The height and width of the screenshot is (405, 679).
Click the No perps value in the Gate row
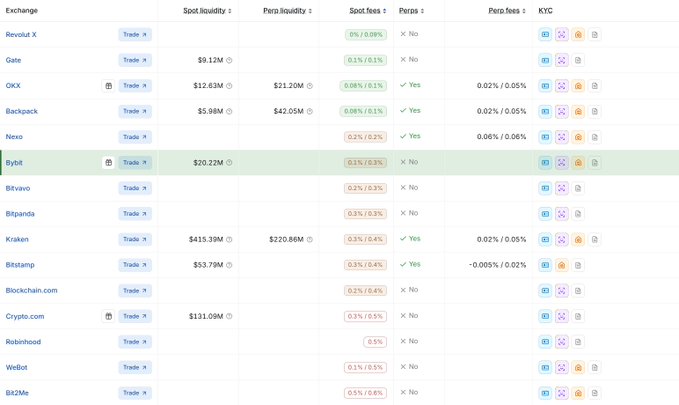[409, 60]
